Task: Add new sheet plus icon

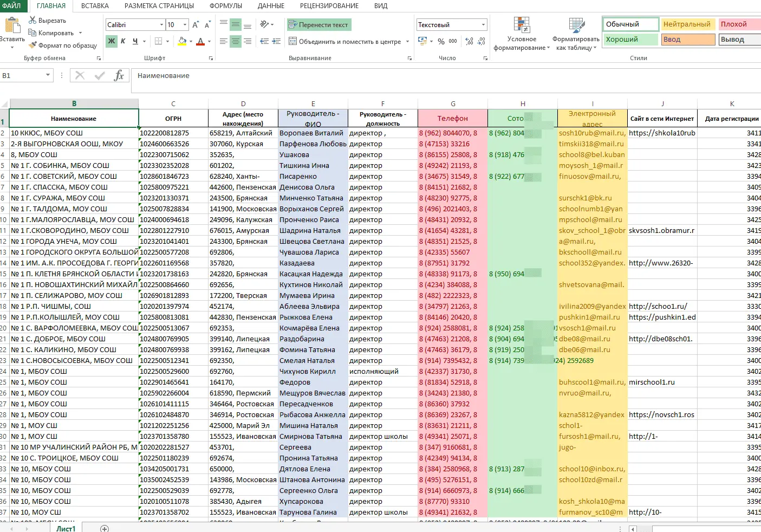Action: tap(105, 528)
